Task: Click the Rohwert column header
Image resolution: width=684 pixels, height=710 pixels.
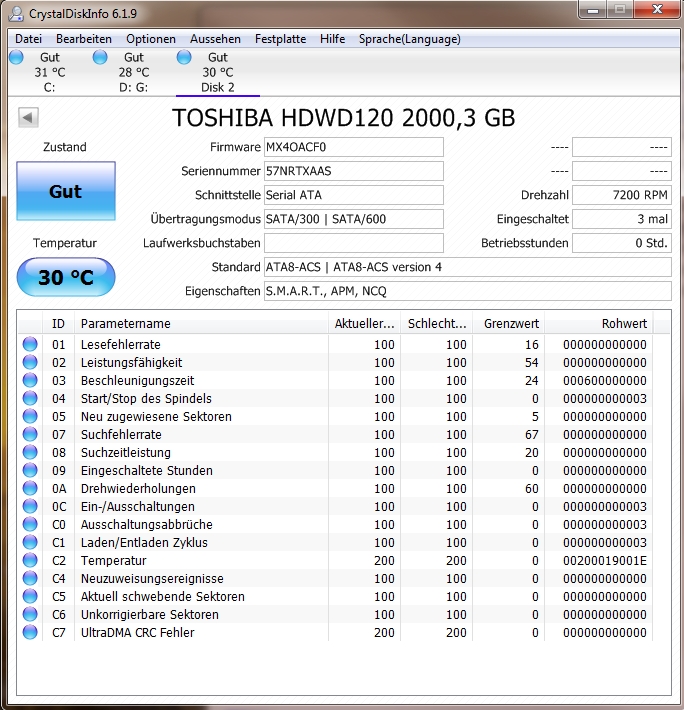Action: click(599, 324)
